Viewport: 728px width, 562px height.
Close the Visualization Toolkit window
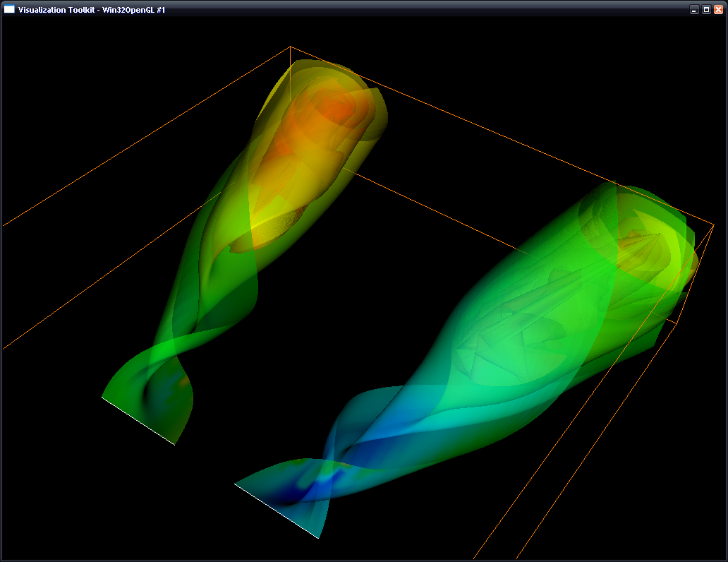[718, 10]
